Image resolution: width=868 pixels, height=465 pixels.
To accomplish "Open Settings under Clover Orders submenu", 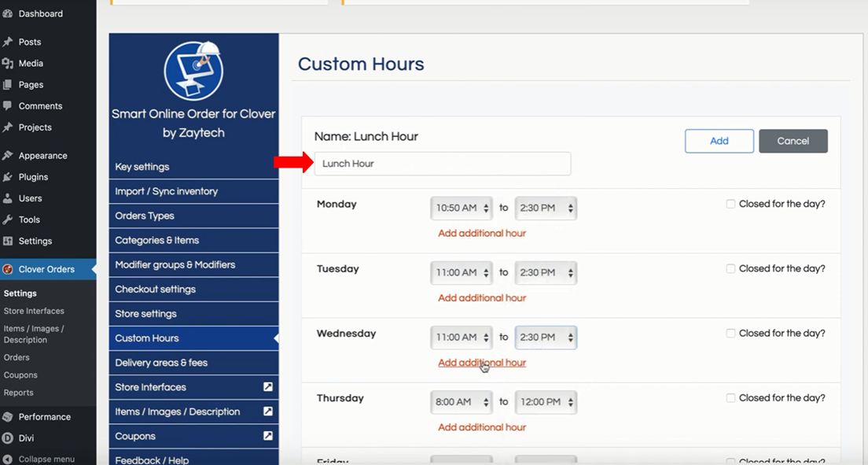I will tap(20, 293).
